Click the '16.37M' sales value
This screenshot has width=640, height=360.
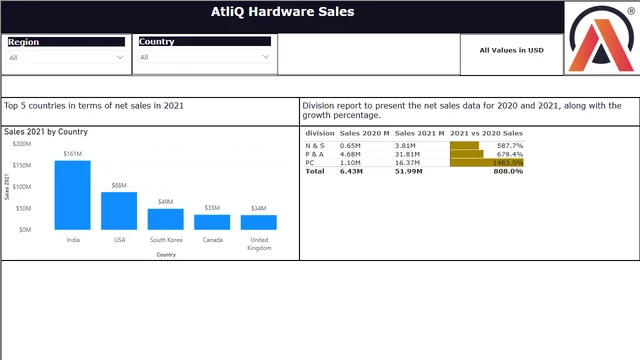(407, 162)
